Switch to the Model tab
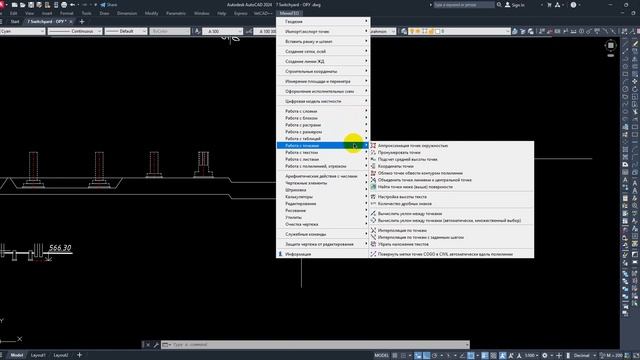640x360 pixels. coord(17,355)
